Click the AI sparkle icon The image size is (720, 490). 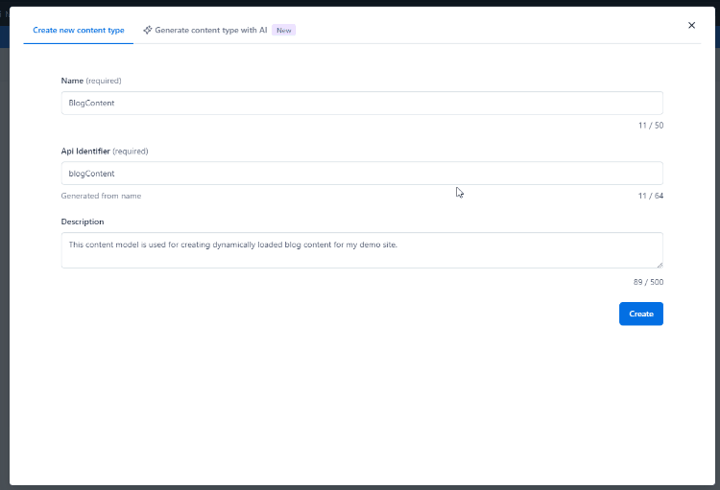click(147, 30)
